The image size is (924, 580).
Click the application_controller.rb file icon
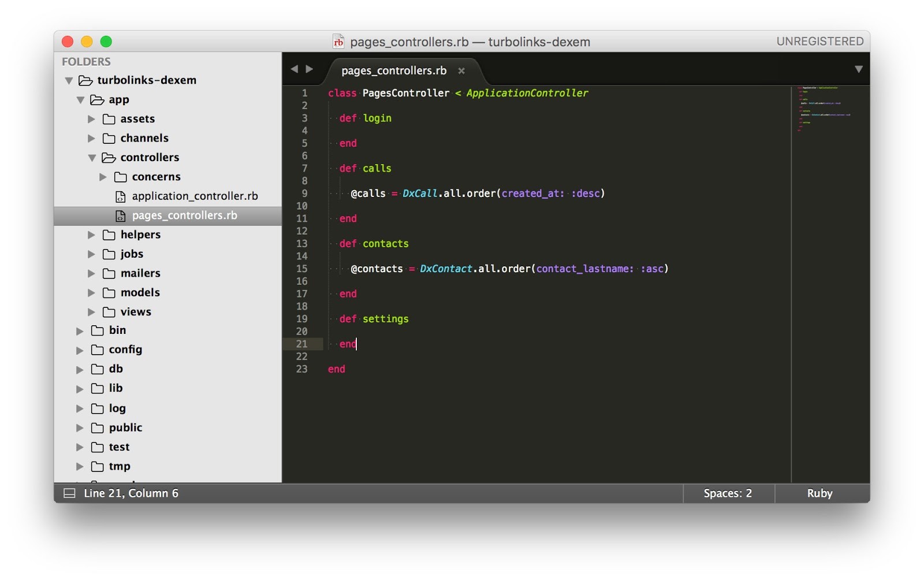pos(120,196)
